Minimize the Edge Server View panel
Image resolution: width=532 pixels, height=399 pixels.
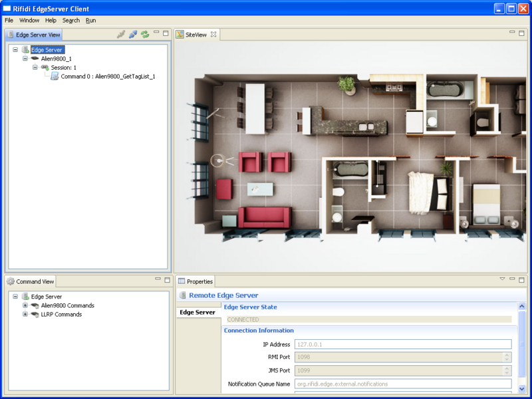click(156, 33)
